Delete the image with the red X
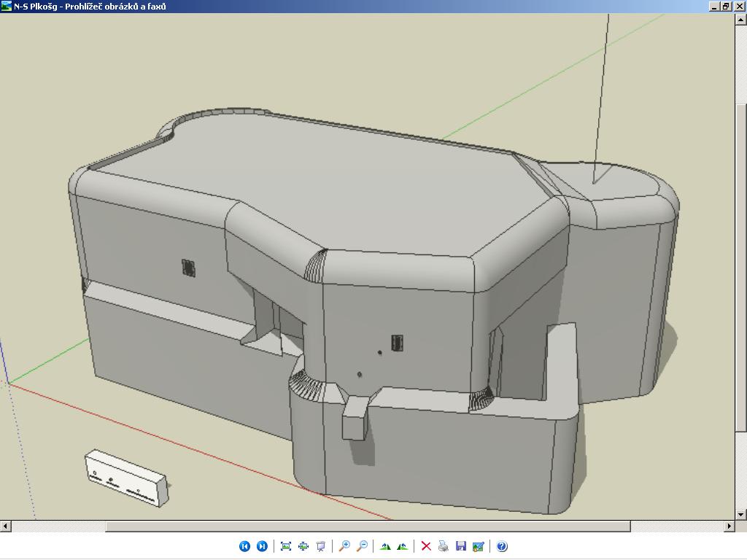This screenshot has height=560, width=747. (426, 546)
